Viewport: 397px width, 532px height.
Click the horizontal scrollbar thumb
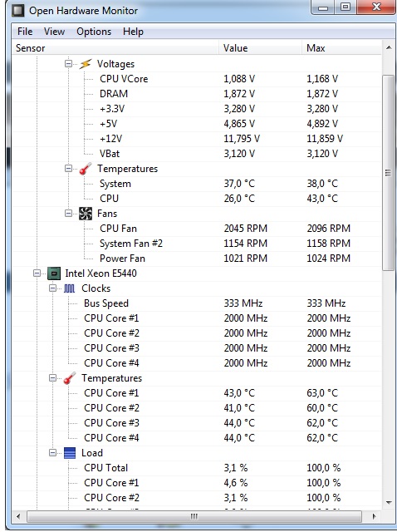pos(194,517)
